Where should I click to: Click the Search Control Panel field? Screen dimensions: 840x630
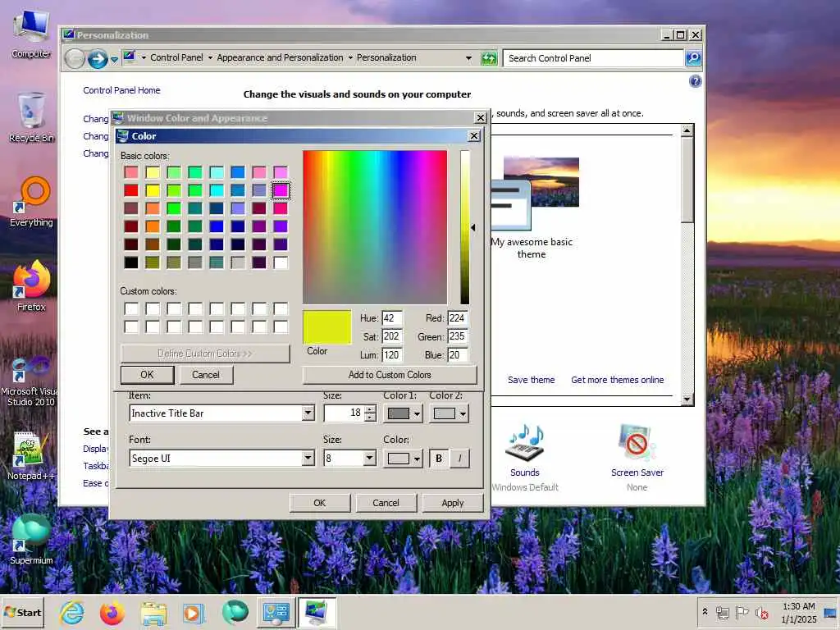[x=592, y=58]
